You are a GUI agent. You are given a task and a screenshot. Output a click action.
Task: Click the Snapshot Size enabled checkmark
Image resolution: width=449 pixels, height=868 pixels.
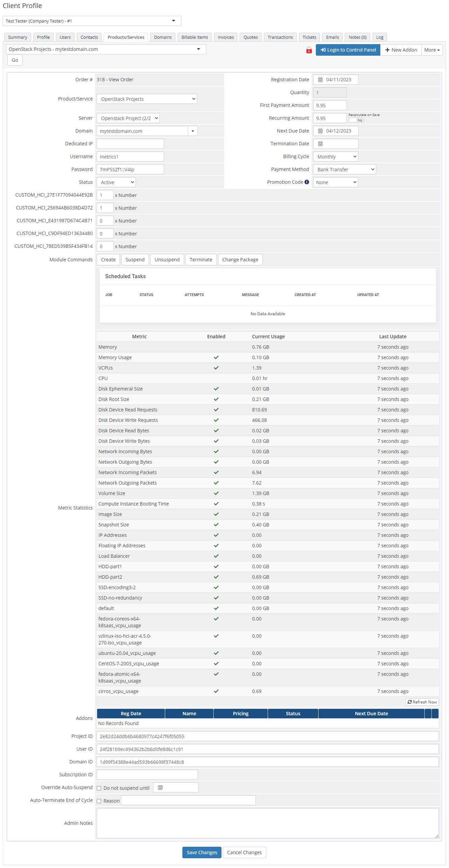[x=216, y=525]
